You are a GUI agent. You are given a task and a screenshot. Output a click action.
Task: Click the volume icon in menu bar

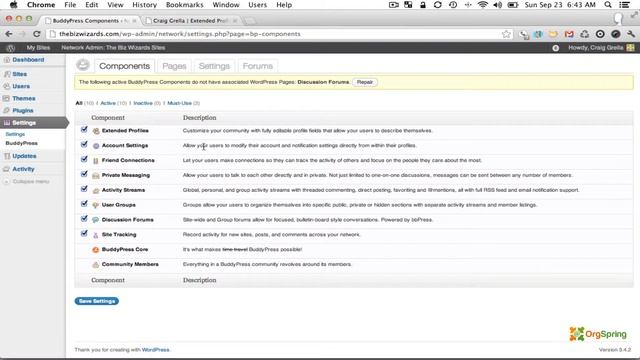coord(498,5)
